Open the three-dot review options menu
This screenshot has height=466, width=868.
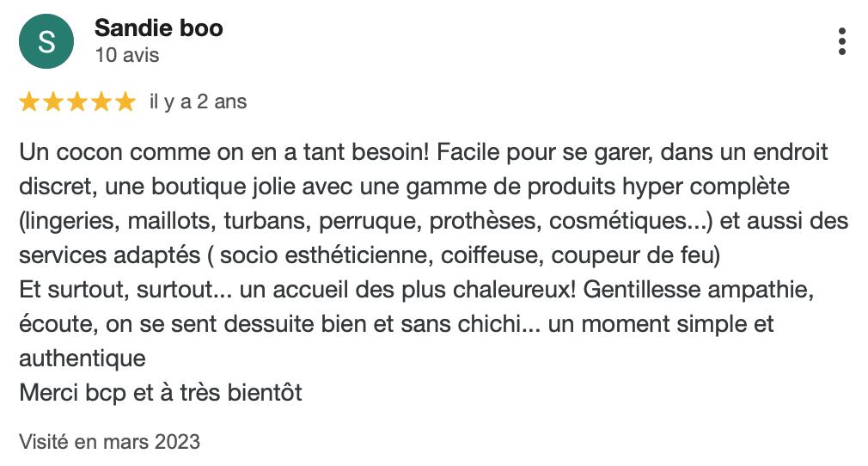click(841, 41)
